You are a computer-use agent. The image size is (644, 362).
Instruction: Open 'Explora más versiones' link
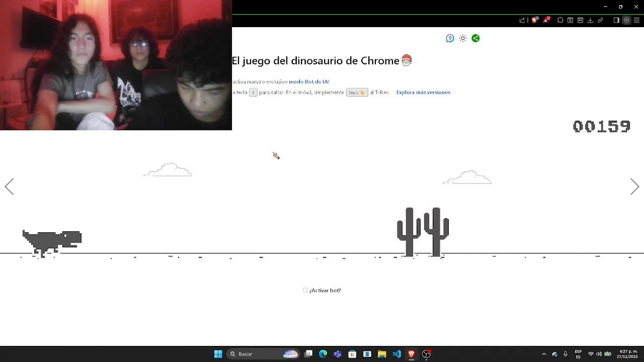point(423,93)
